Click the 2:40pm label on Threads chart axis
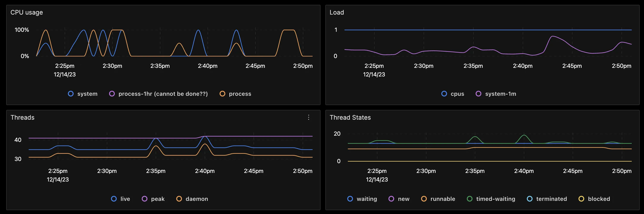This screenshot has width=644, height=214. coord(205,171)
